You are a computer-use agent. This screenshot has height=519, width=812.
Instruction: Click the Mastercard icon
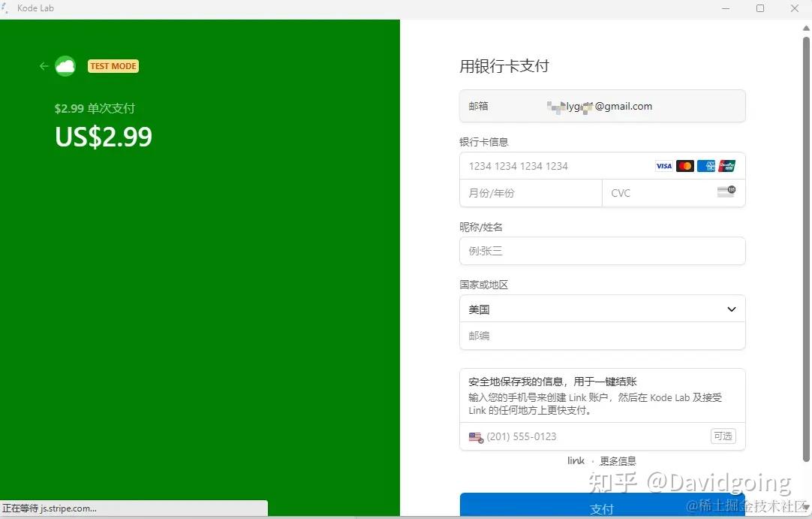pos(684,166)
